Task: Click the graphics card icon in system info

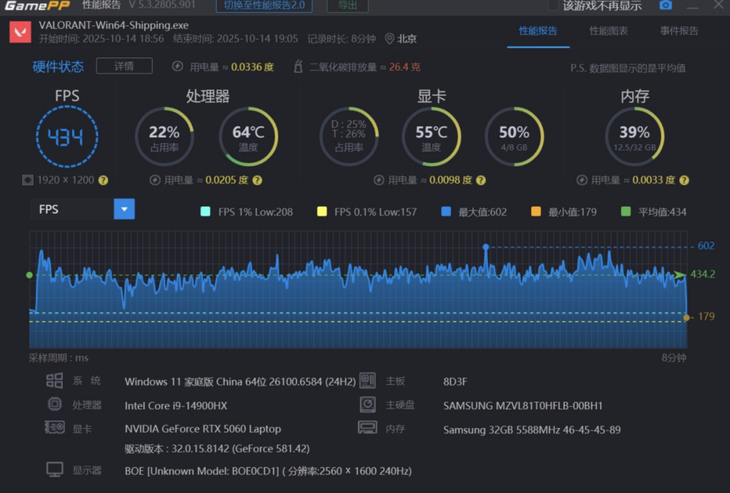Action: click(54, 428)
